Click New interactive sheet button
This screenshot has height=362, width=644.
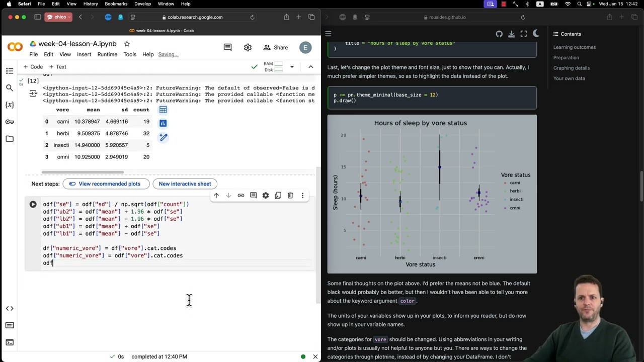[x=185, y=184]
